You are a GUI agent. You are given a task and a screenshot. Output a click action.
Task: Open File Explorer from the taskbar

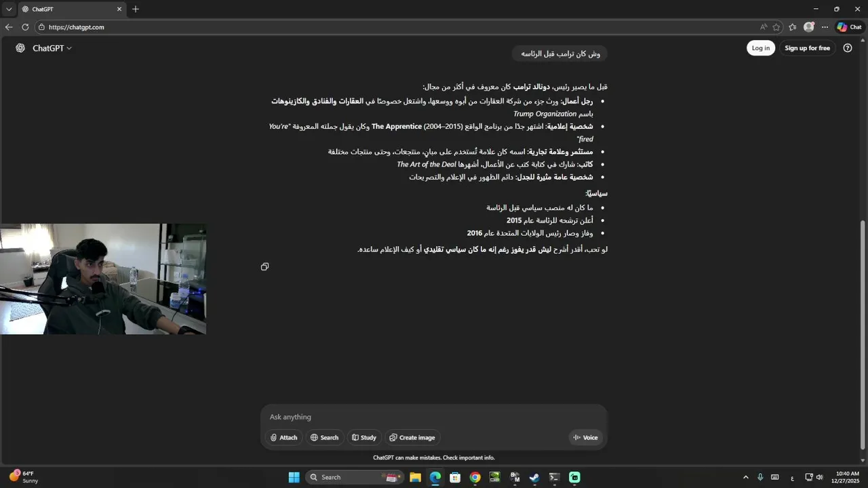pos(415,477)
